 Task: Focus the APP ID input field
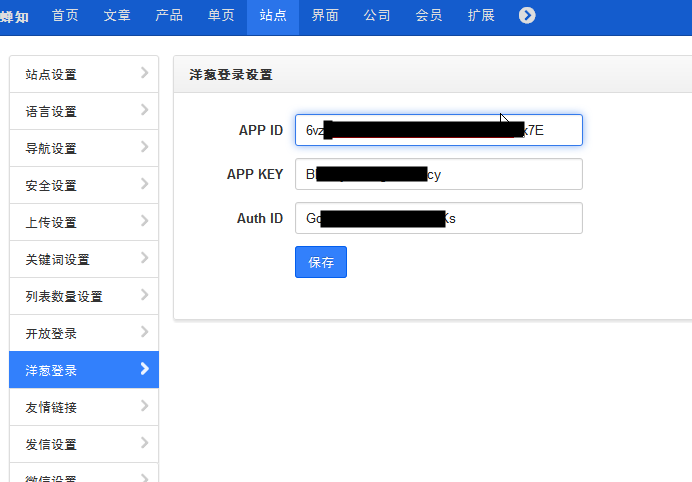tap(438, 130)
